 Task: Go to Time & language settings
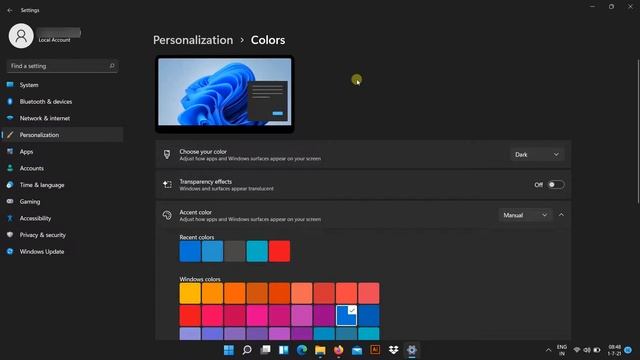click(62, 185)
